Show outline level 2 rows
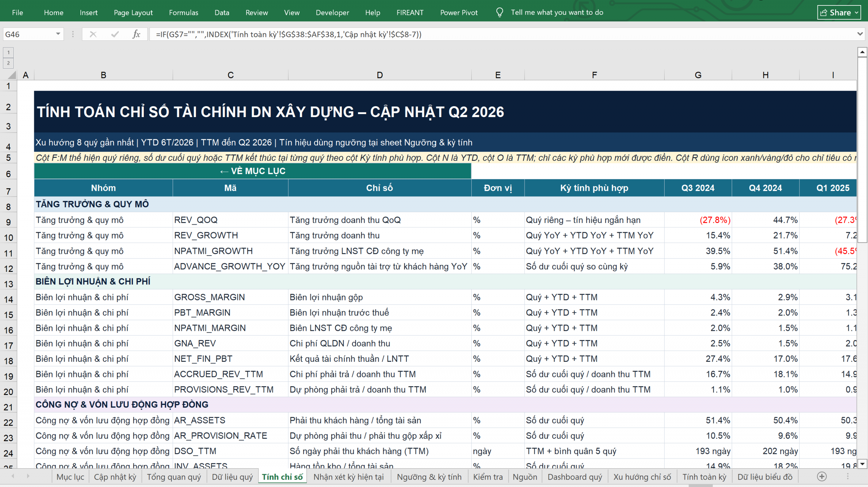The height and width of the screenshot is (487, 868). 8,63
